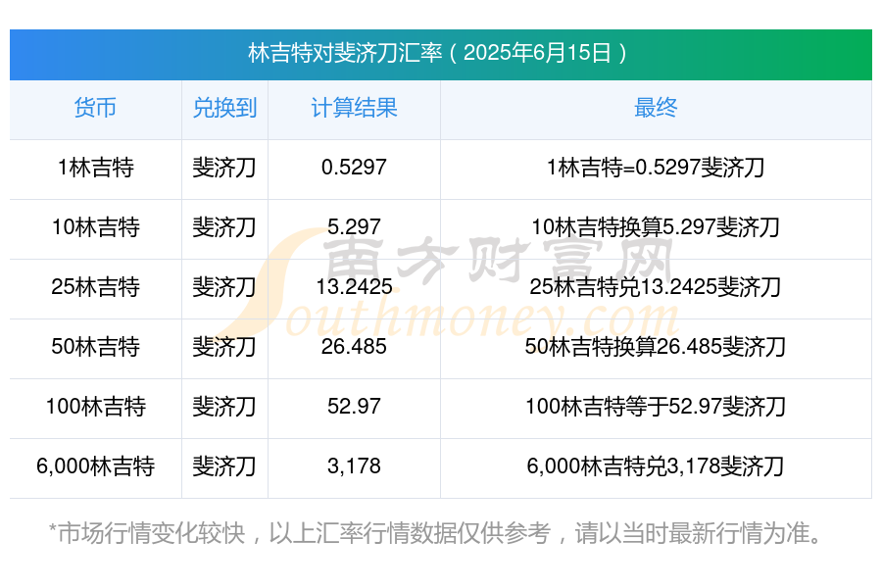Click 斐济刀 in the 1林吉特 row
Screen dimensions: 882x588
224,168
